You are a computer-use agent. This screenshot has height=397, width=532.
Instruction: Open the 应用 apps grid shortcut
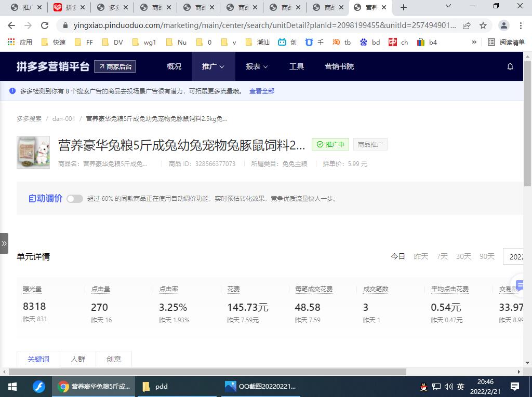20,42
